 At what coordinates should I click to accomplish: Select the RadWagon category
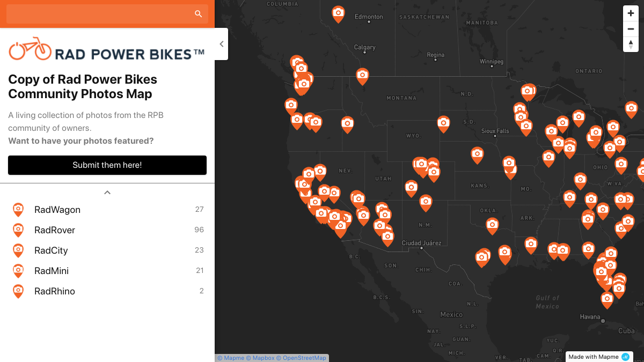pyautogui.click(x=107, y=210)
